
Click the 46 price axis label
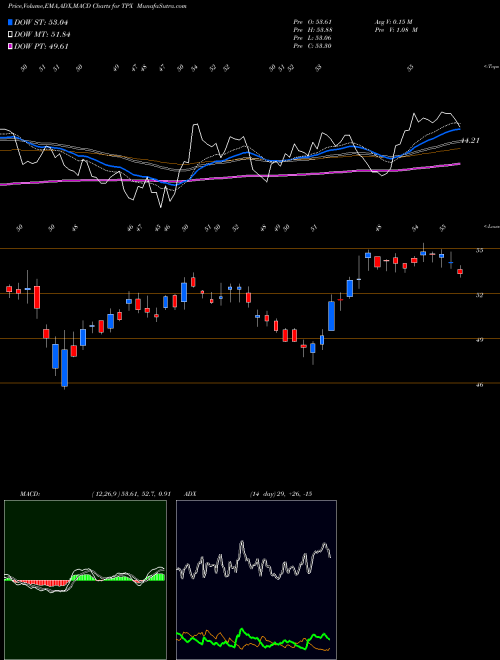(479, 384)
